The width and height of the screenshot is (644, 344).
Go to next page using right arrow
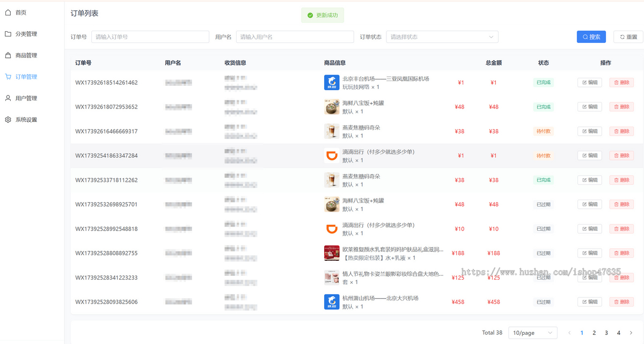[631, 333]
